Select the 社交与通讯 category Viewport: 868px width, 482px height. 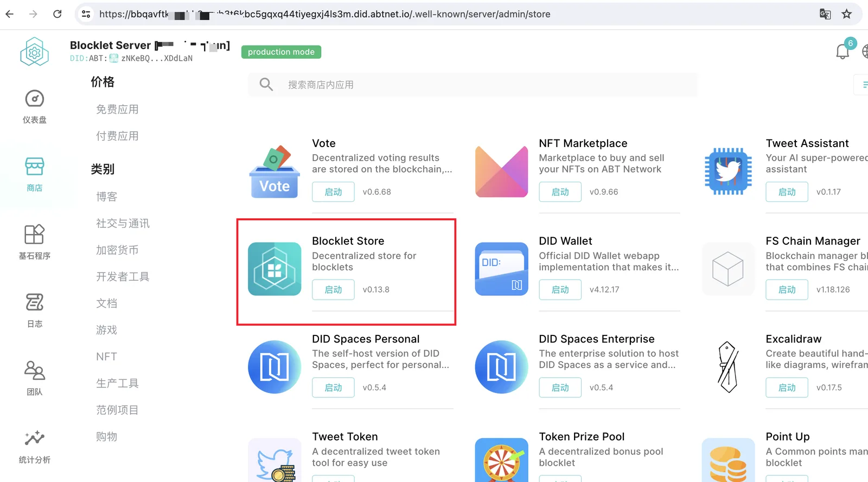pos(123,224)
